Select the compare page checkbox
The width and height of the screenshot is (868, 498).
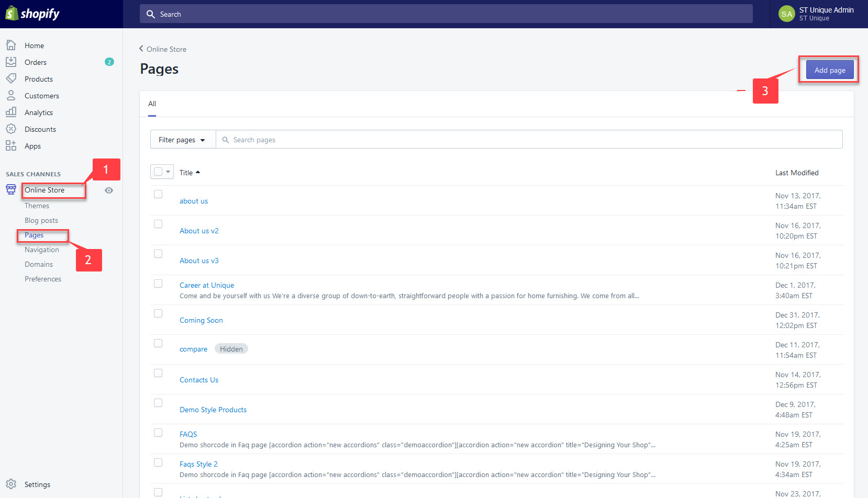coord(158,343)
